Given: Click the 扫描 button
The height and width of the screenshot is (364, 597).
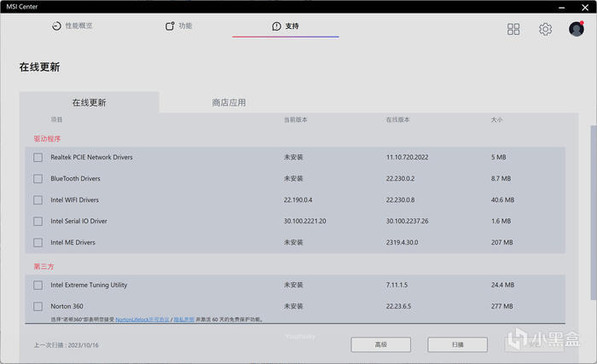Looking at the screenshot, I should coord(457,344).
